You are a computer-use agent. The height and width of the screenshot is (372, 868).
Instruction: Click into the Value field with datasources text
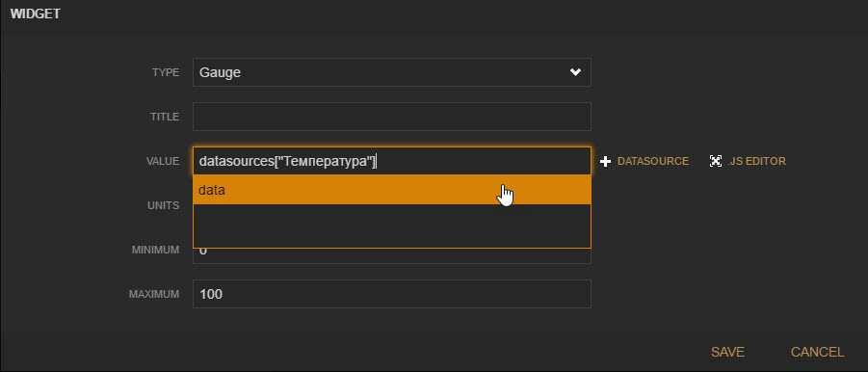tap(391, 161)
